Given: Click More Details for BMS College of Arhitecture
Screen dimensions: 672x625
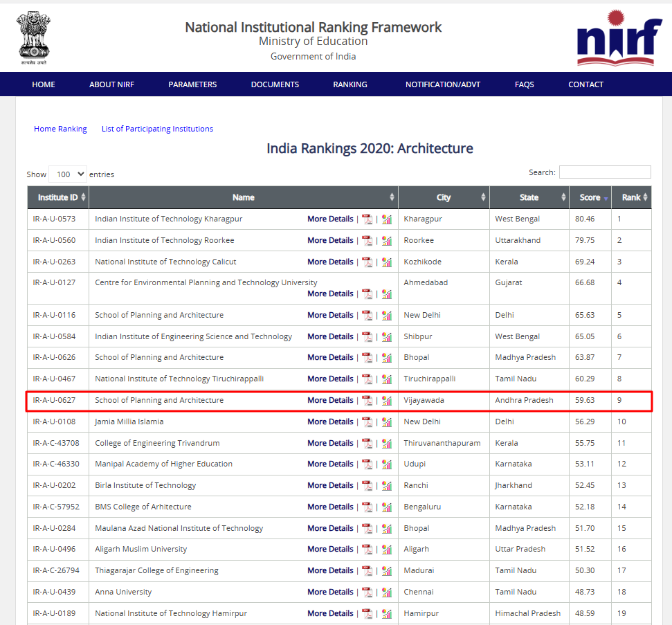Looking at the screenshot, I should 330,506.
